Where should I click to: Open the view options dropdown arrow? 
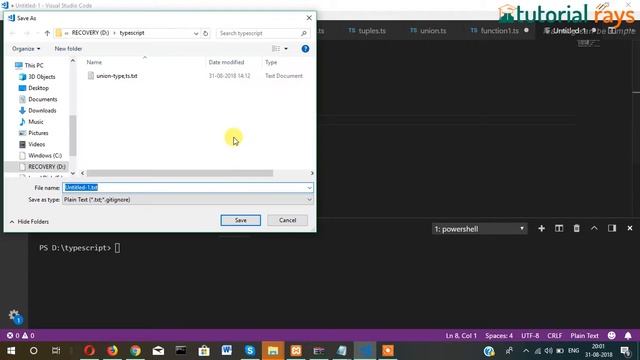coord(286,49)
